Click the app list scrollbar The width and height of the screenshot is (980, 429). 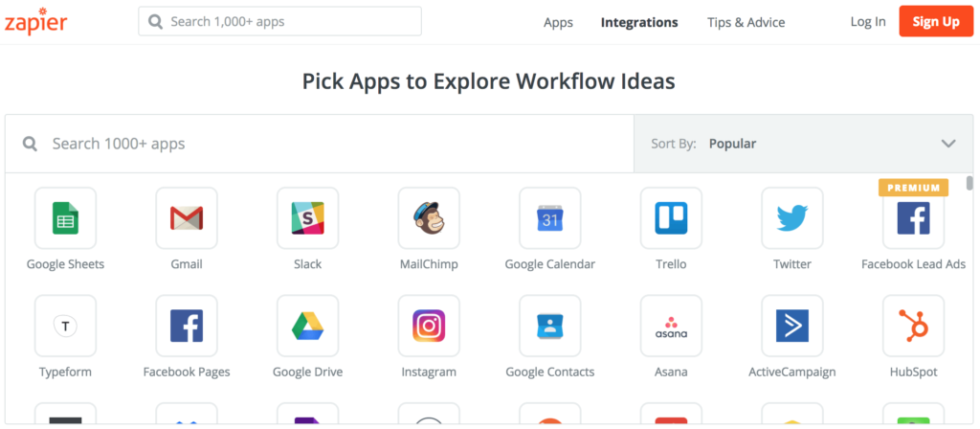tap(969, 183)
